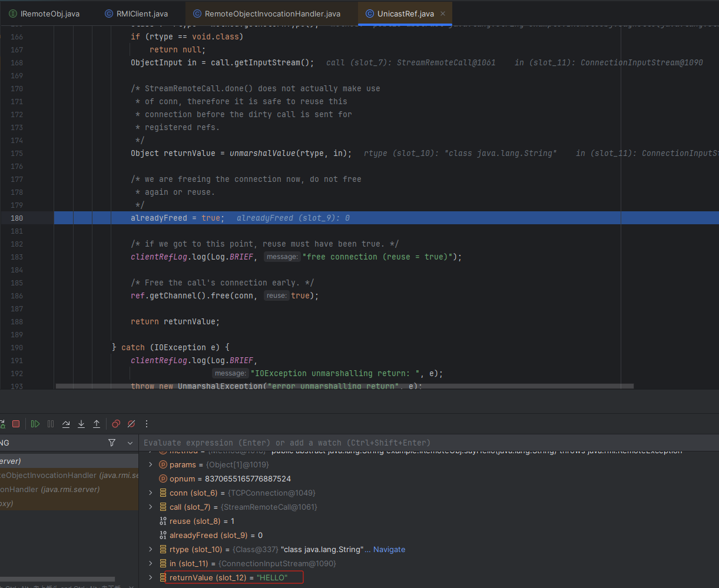Click the frames filter funnel icon
The height and width of the screenshot is (588, 719).
pos(112,443)
